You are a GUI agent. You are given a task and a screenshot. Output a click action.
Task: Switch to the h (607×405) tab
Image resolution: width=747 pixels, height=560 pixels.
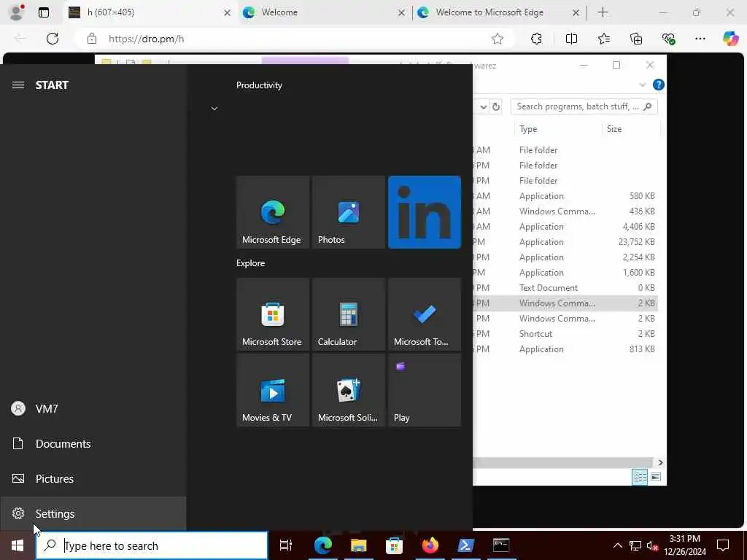pos(149,12)
